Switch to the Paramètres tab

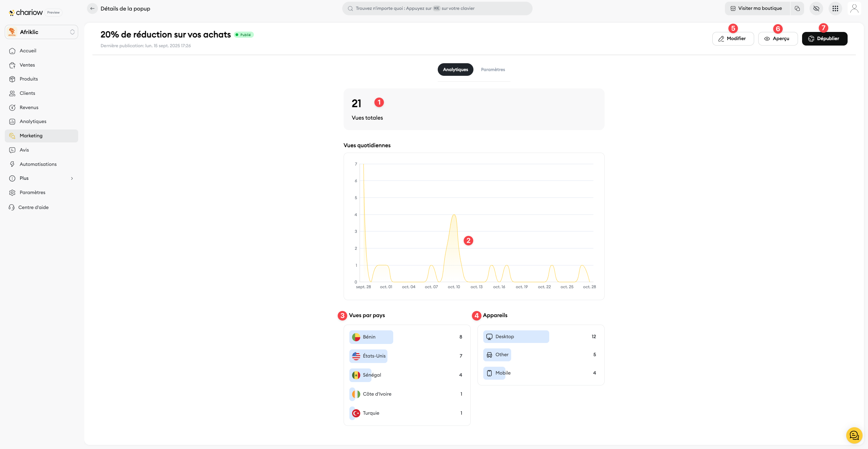coord(493,70)
